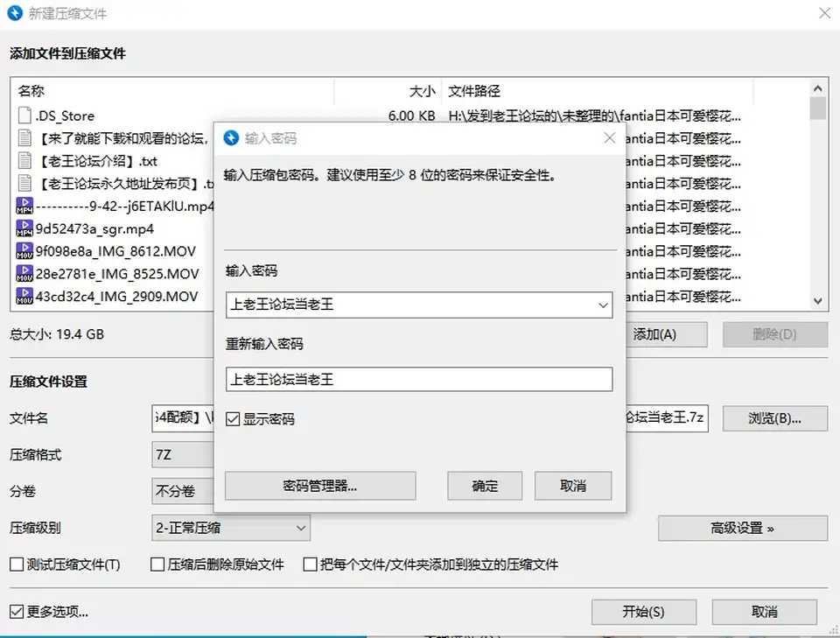Tick 压缩后删除原始文件 checkbox
This screenshot has height=638, width=840.
pyautogui.click(x=157, y=564)
